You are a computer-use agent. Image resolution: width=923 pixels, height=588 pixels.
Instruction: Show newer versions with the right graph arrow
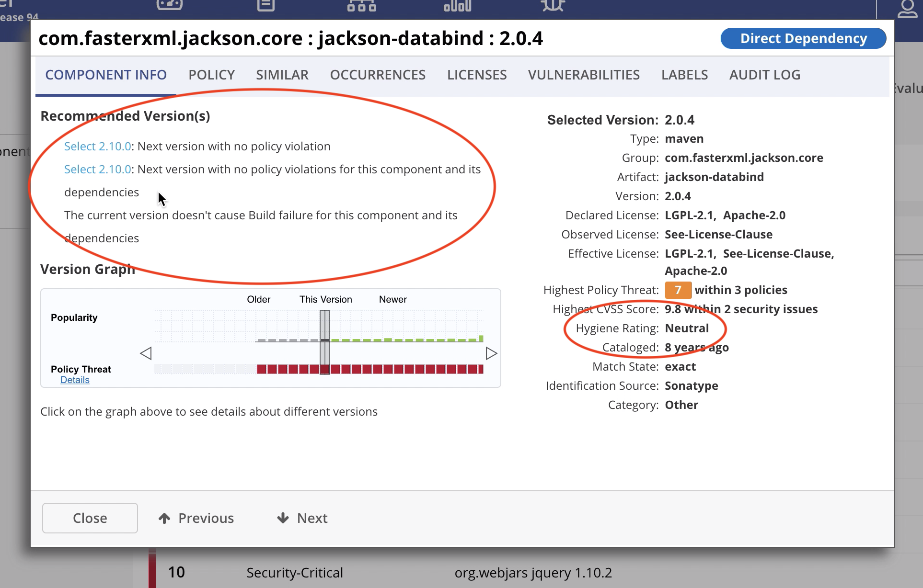491,353
